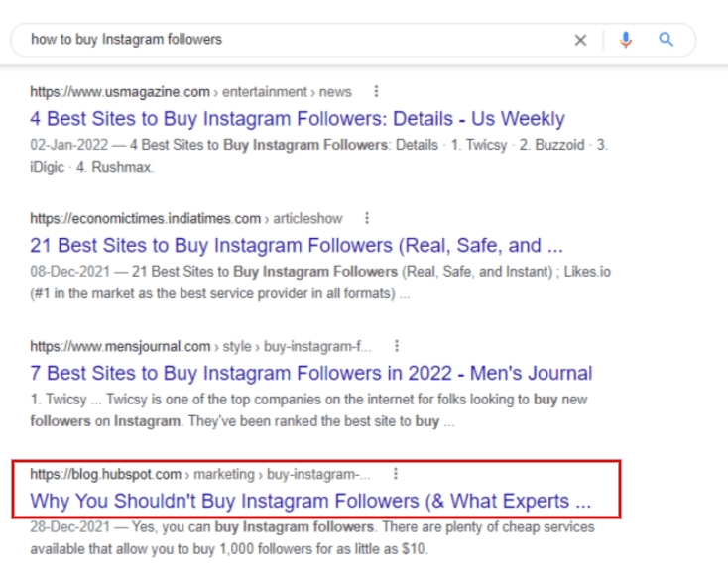
Task: Click the https://www.usmagazine.com URL breadcrumb
Action: coord(120,92)
